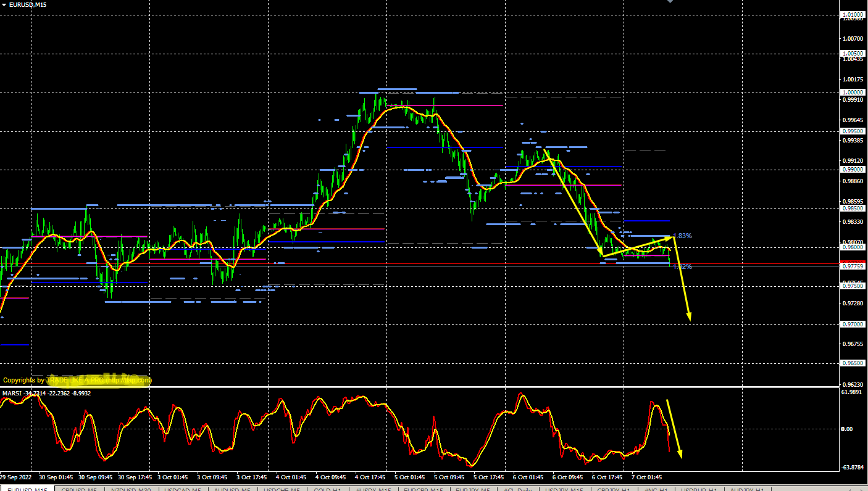Select the USDCHF,M5 chart tab

[282, 489]
